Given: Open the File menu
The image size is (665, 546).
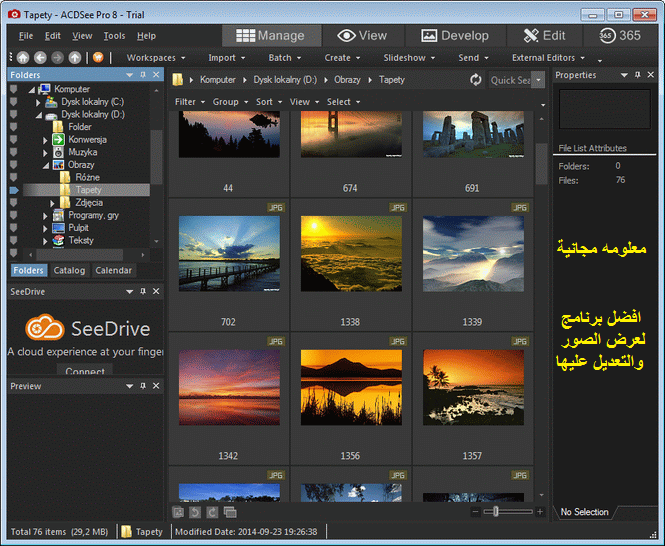Looking at the screenshot, I should (x=26, y=36).
